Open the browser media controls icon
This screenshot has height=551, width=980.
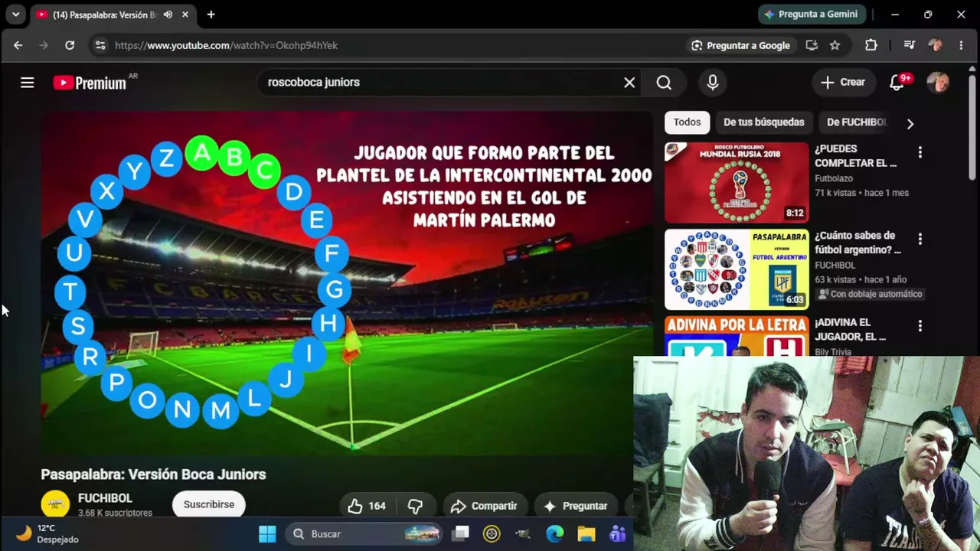click(x=910, y=45)
